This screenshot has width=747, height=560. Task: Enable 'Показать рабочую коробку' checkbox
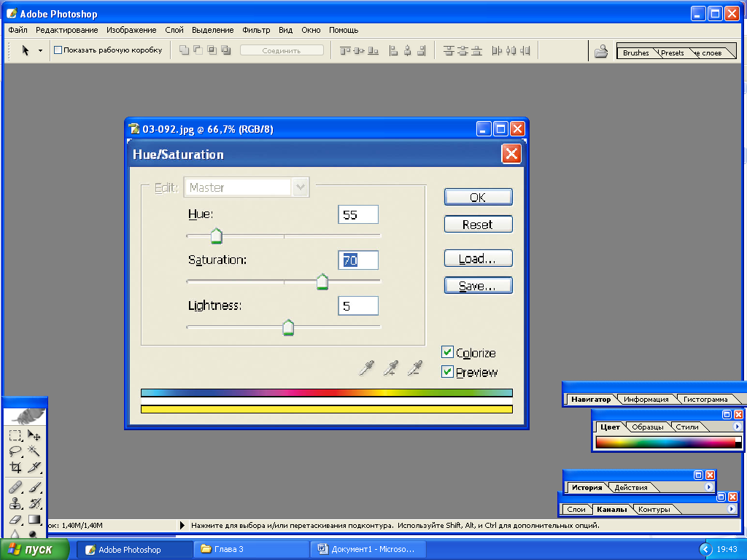[58, 50]
